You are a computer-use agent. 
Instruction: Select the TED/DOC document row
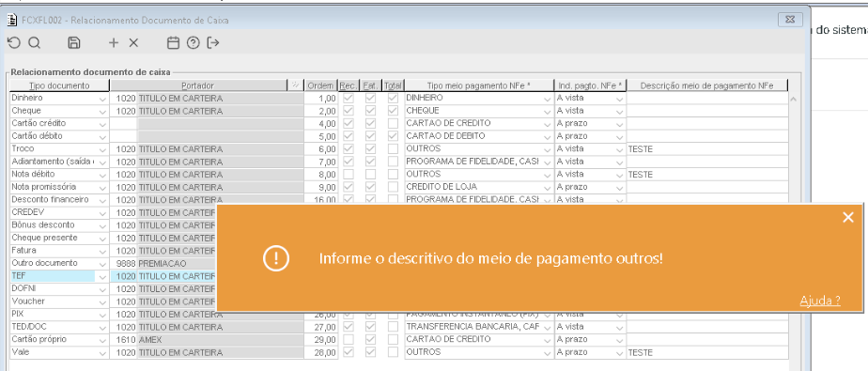coord(59,326)
